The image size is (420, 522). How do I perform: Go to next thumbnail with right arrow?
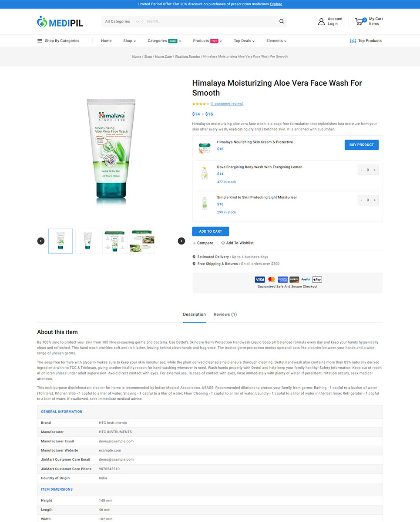181,241
